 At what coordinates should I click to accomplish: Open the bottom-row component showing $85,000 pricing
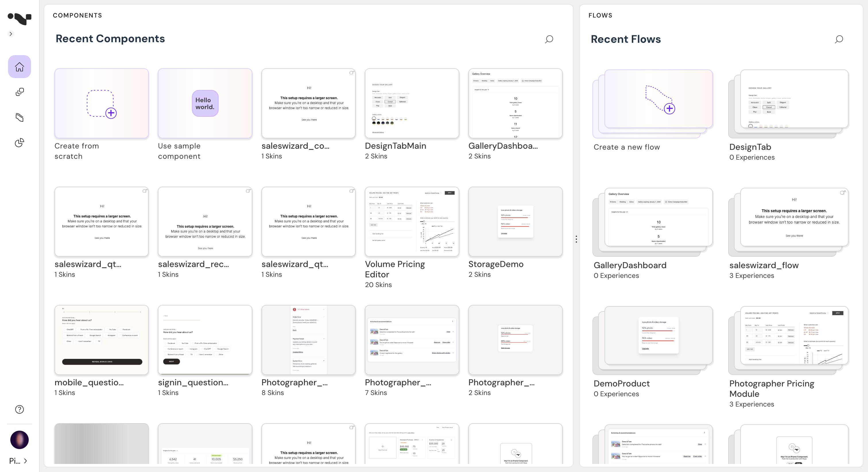412,444
